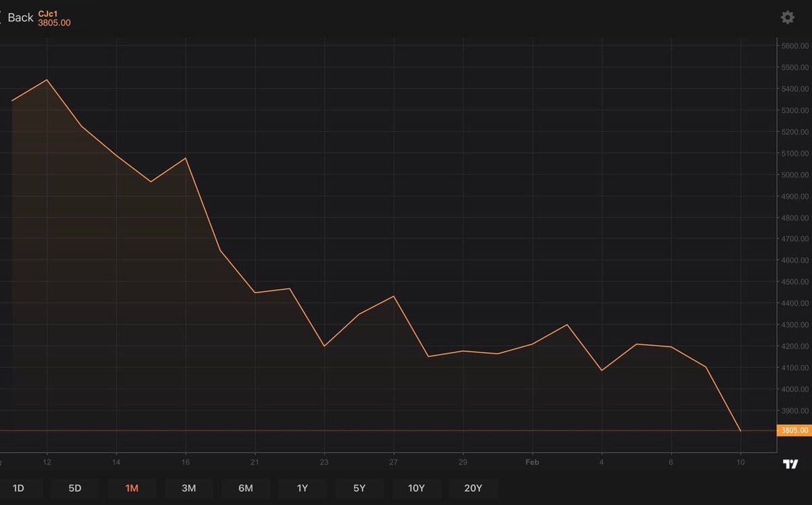This screenshot has height=505, width=812.
Task: Switch to the 6M time range
Action: pos(246,488)
